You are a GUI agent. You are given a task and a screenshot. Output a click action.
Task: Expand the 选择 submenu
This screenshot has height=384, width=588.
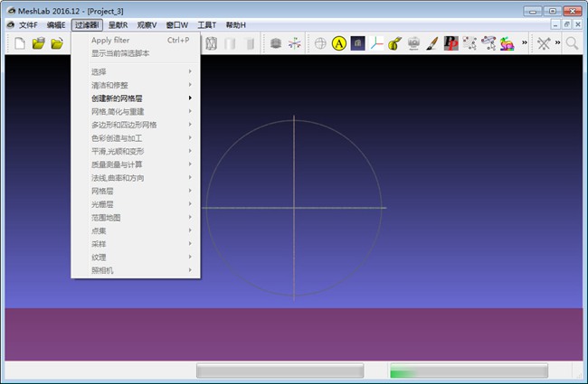[136, 71]
